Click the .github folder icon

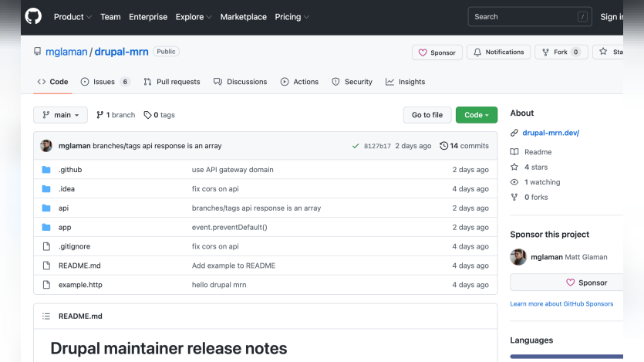tap(46, 170)
